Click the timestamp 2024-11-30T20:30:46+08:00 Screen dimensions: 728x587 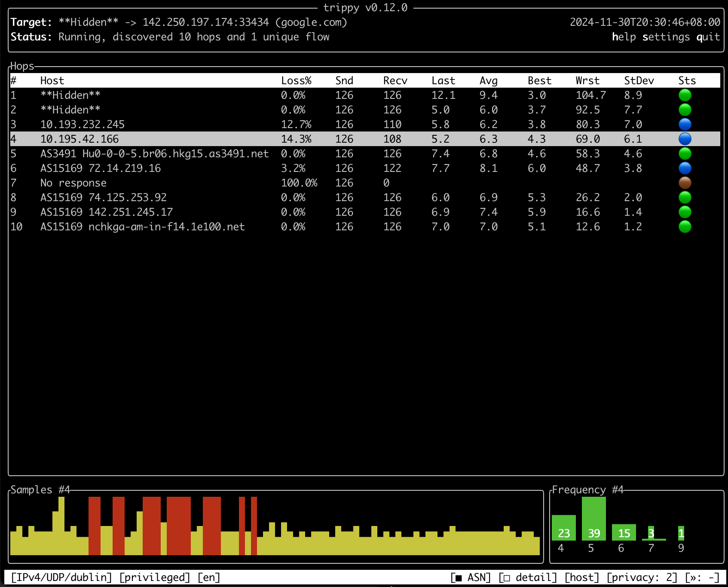[x=645, y=22]
